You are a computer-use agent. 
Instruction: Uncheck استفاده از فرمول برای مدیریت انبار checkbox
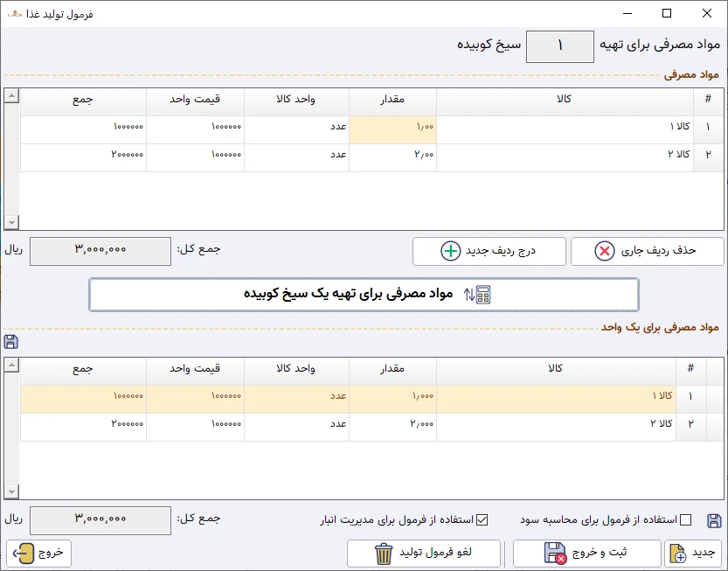pyautogui.click(x=482, y=520)
